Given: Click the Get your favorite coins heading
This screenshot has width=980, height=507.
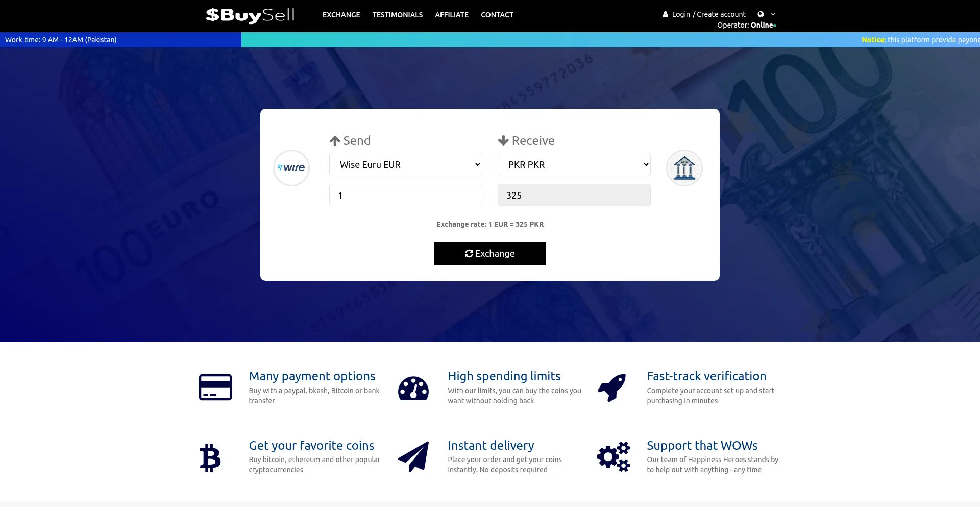Looking at the screenshot, I should [311, 446].
